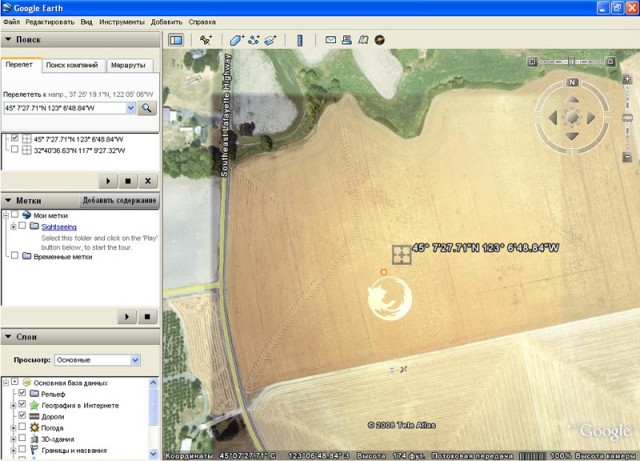Expand the Погода layer tree node

point(13,428)
